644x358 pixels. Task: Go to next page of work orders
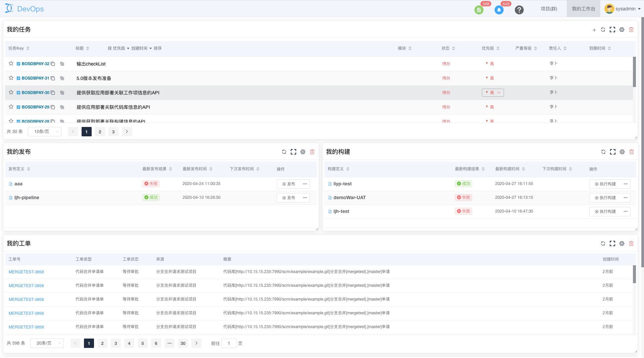tap(196, 343)
